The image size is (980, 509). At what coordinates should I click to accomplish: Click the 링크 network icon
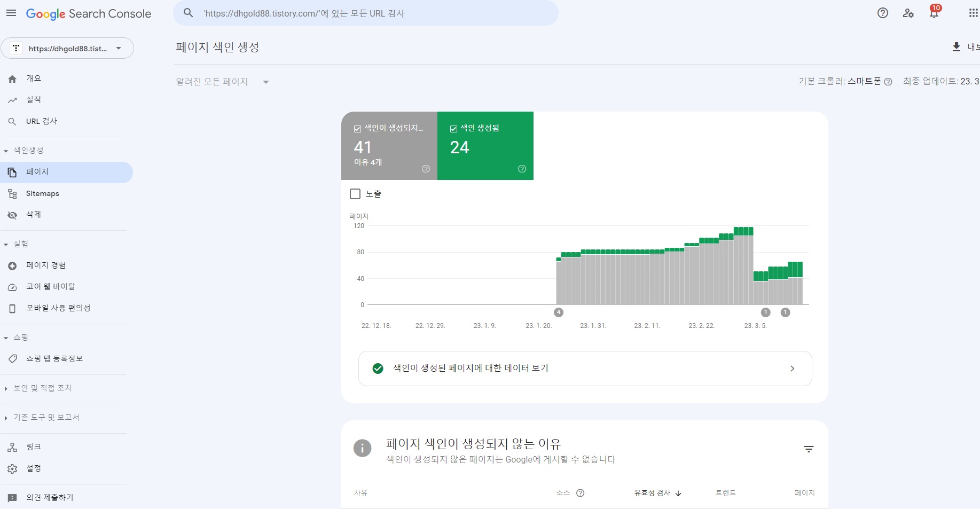coord(12,447)
